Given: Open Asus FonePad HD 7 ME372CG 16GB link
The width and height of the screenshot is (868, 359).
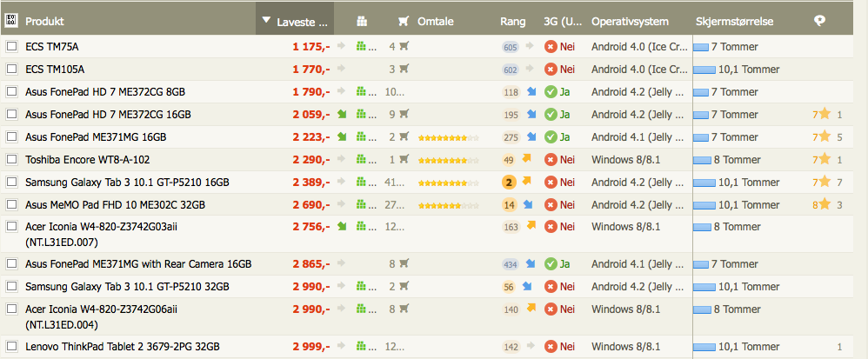Looking at the screenshot, I should coord(109,115).
